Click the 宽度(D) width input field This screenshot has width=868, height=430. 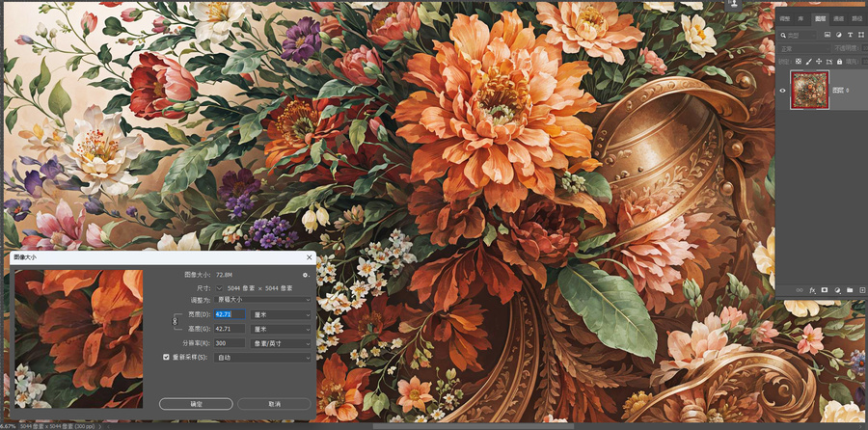click(x=230, y=314)
